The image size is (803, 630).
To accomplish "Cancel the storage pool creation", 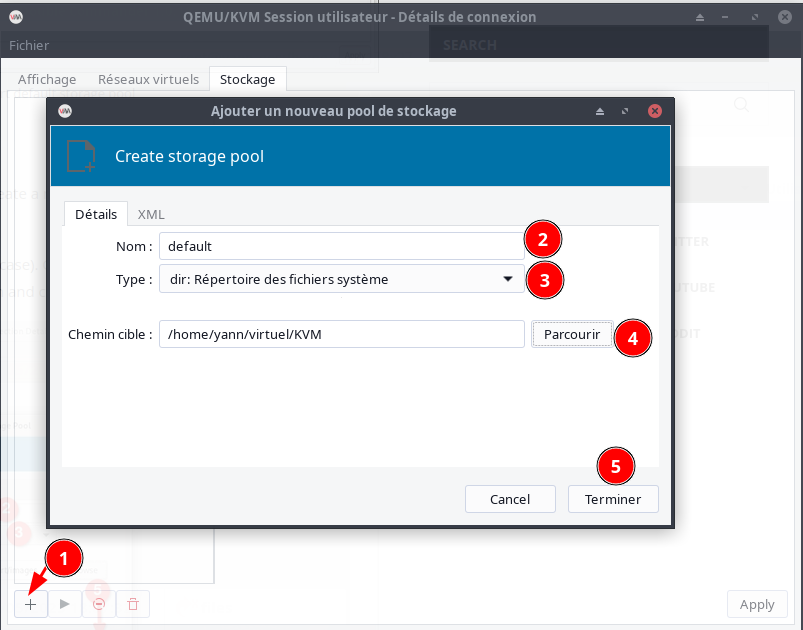I will tap(510, 499).
